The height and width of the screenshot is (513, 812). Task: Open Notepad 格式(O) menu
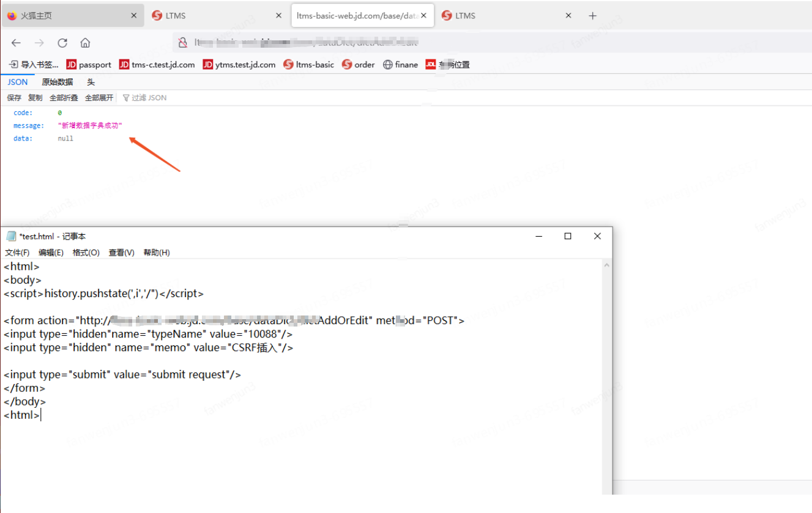click(x=86, y=253)
